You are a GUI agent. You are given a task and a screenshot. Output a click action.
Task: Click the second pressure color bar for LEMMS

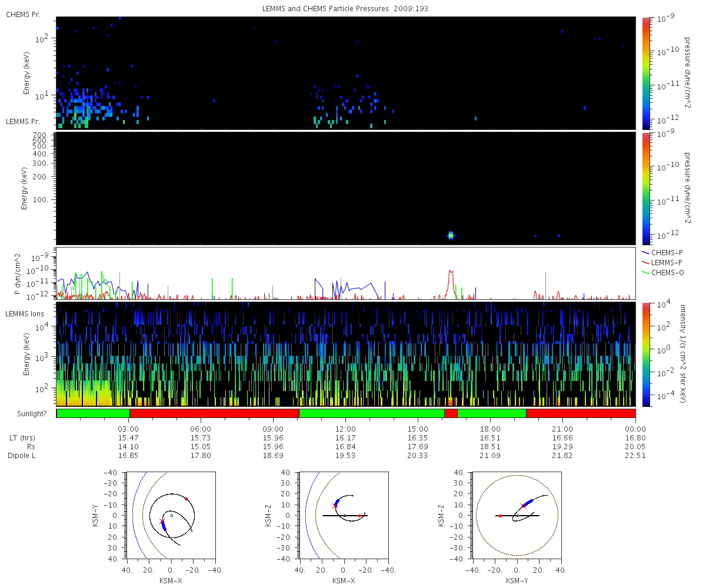(646, 188)
